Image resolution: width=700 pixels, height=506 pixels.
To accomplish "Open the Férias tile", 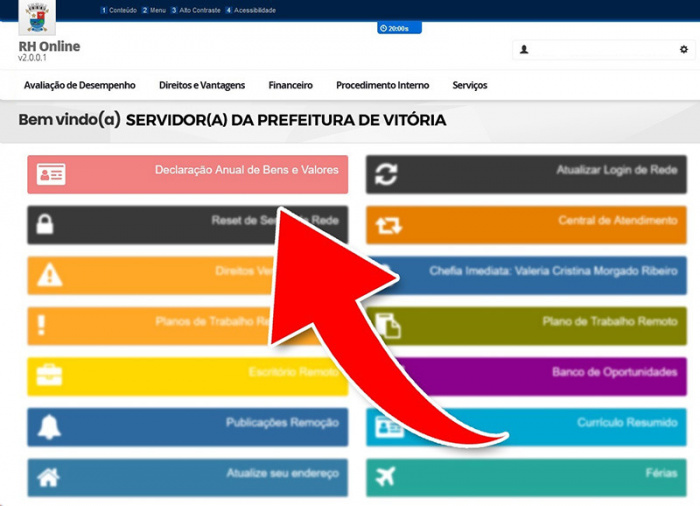I will click(x=526, y=477).
